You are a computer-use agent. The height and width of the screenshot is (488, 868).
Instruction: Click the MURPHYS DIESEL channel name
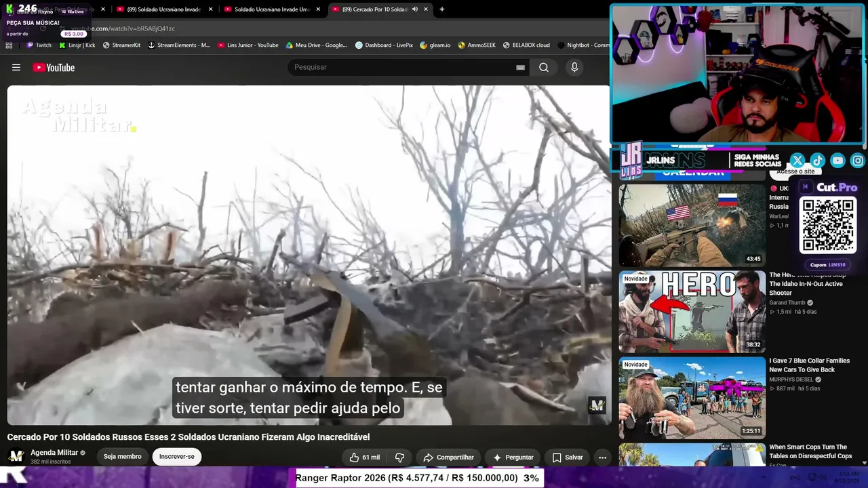[x=792, y=380]
